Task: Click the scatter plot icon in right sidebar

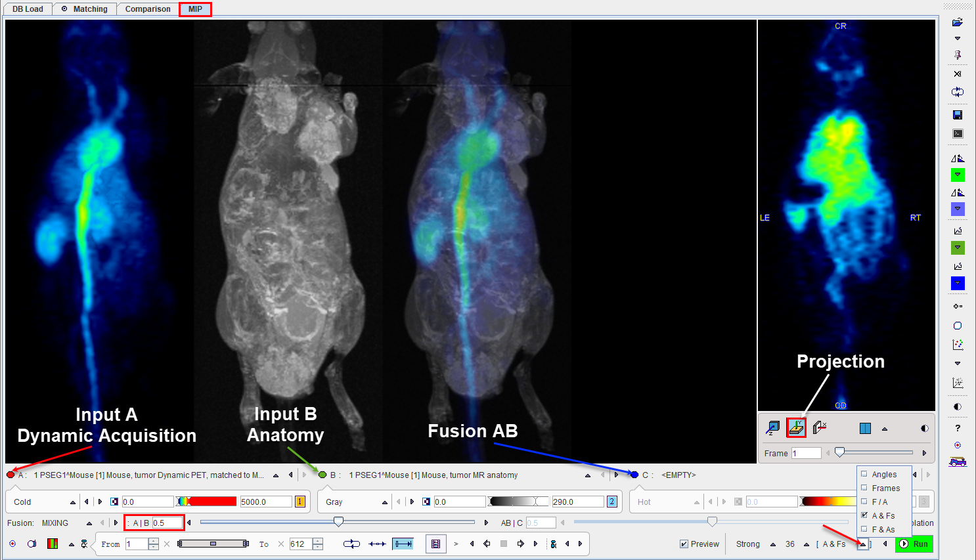Action: click(x=958, y=345)
